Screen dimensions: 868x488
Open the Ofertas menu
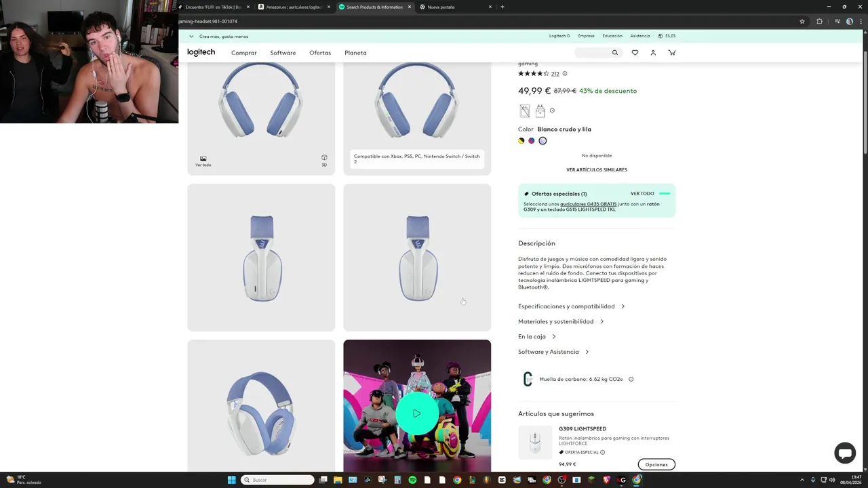click(320, 53)
